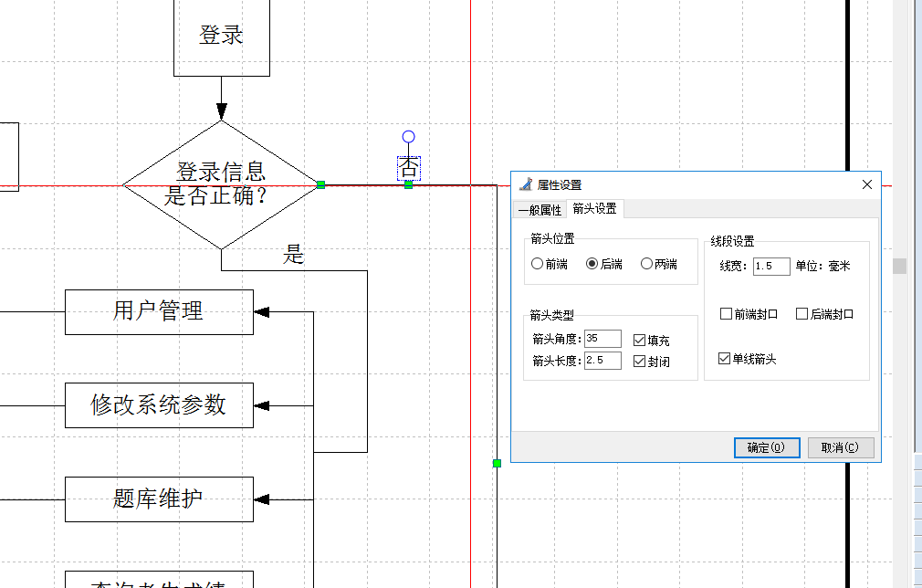This screenshot has width=922, height=588.
Task: Click the 取消 button
Action: (840, 447)
